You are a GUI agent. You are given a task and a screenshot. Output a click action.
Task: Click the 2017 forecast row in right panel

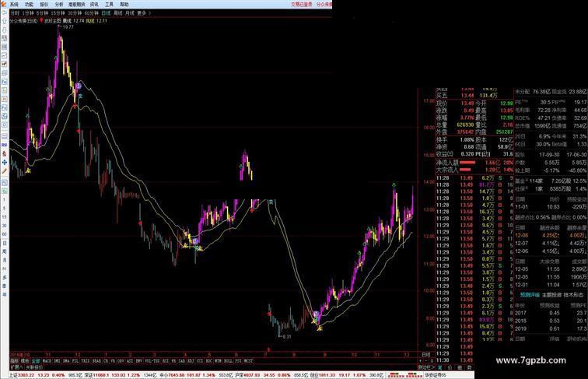(551, 313)
